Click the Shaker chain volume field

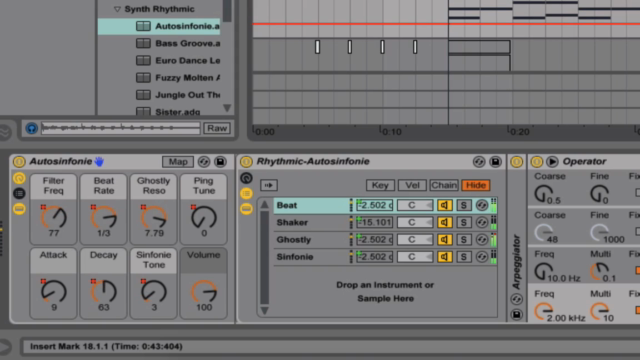374,222
